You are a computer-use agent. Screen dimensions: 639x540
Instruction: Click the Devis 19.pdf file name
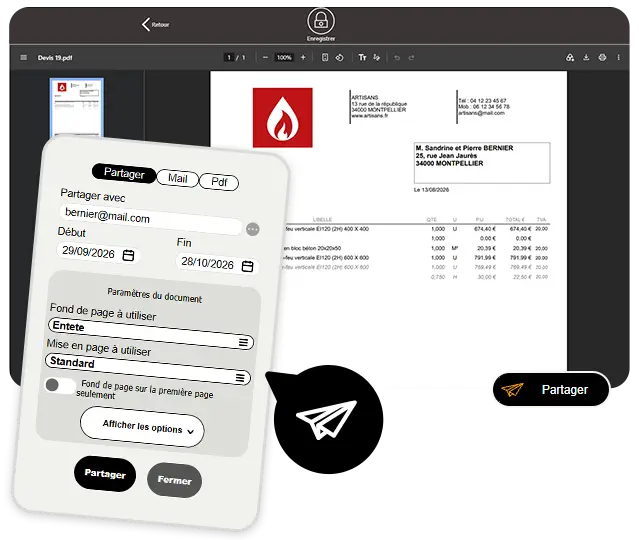pyautogui.click(x=55, y=57)
